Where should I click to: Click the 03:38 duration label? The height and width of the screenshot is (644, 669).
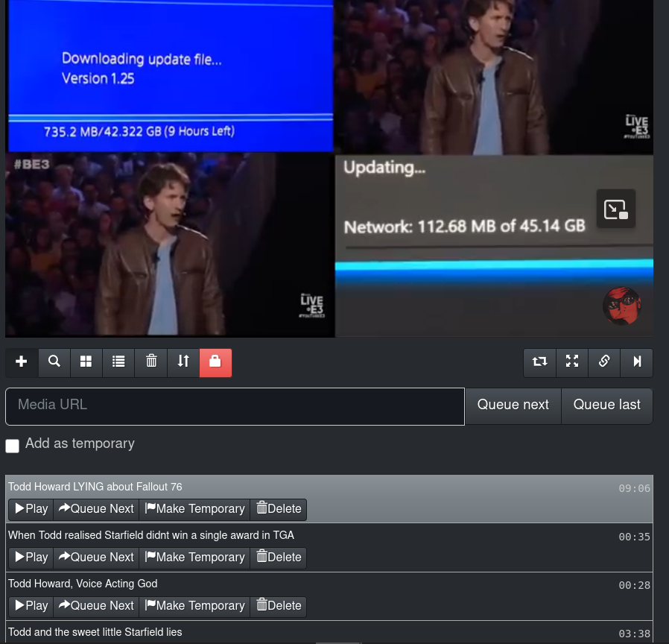[635, 634]
